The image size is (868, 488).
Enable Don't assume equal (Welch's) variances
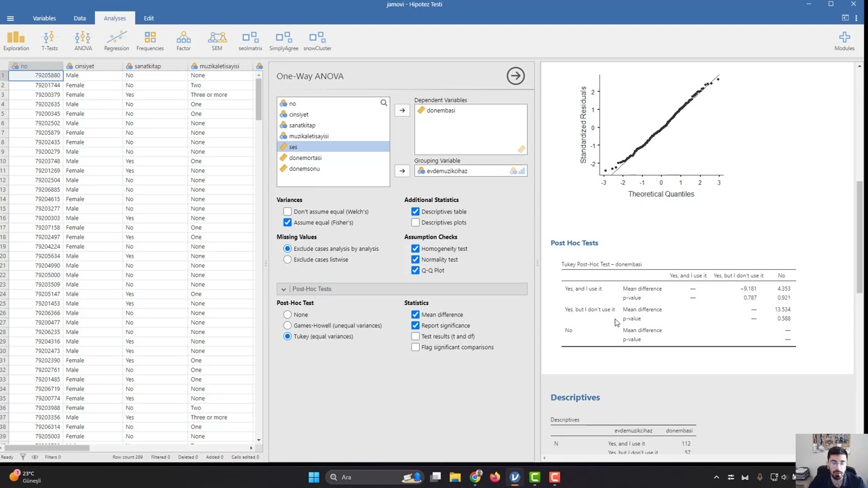(288, 211)
